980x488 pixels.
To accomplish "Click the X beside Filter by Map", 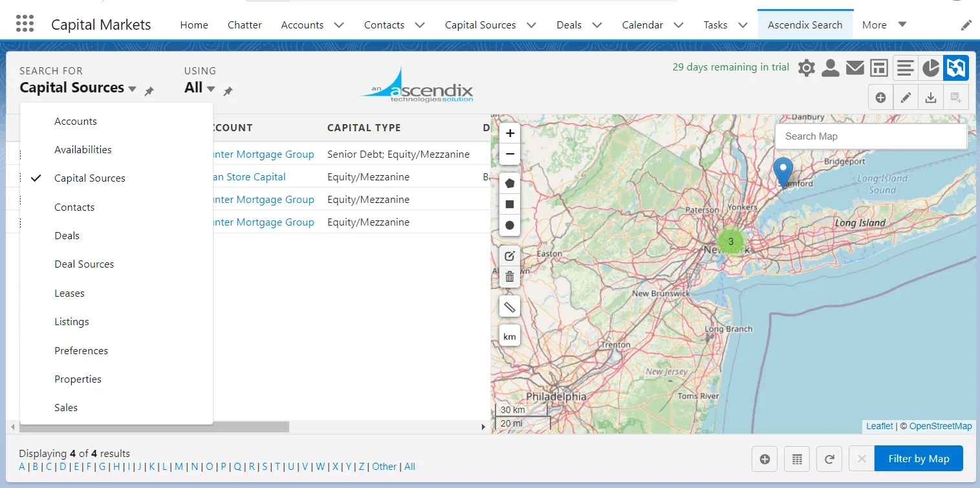I will click(862, 459).
